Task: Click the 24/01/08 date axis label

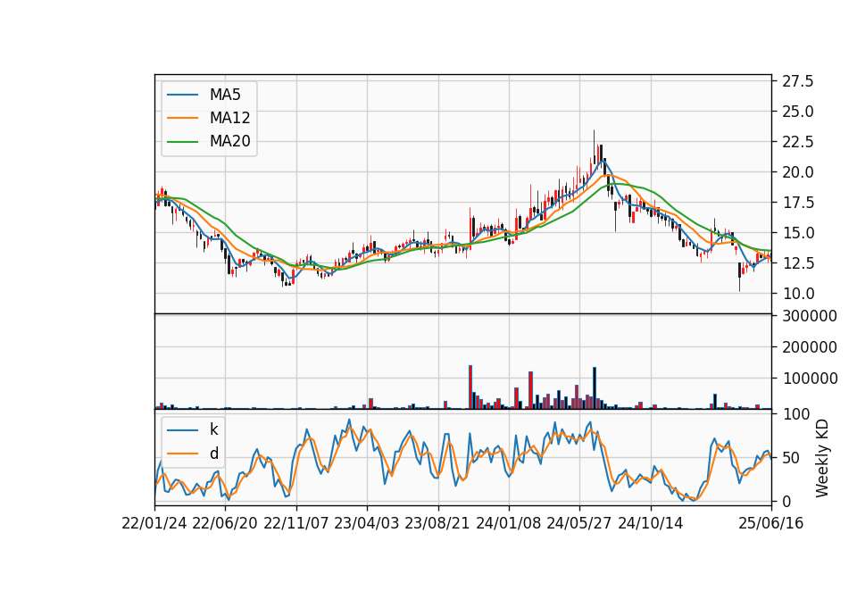Action: [x=508, y=523]
